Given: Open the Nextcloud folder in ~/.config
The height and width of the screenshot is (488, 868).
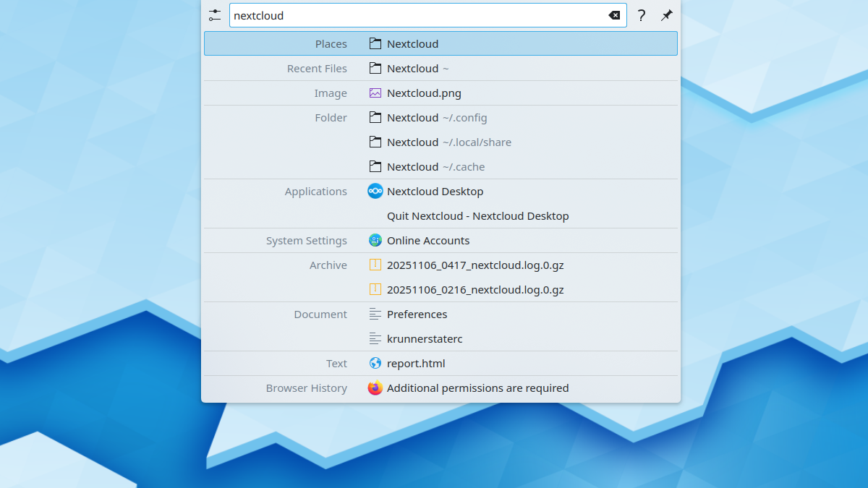Looking at the screenshot, I should [x=434, y=117].
